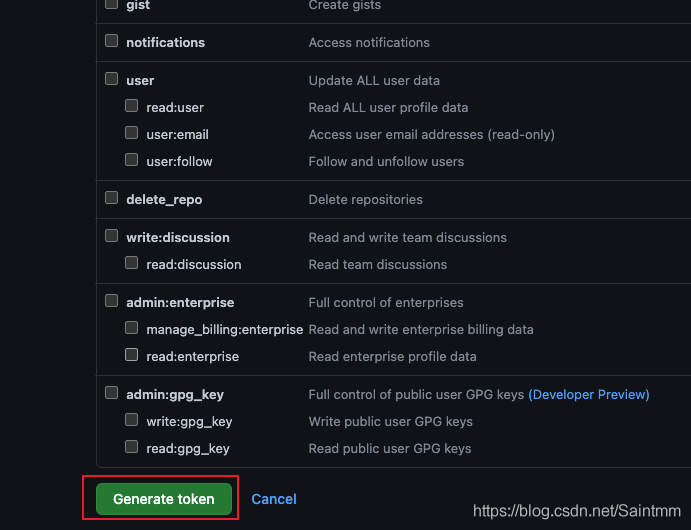Viewport: 691px width, 530px height.
Task: Click the Generate token button
Action: [x=164, y=499]
